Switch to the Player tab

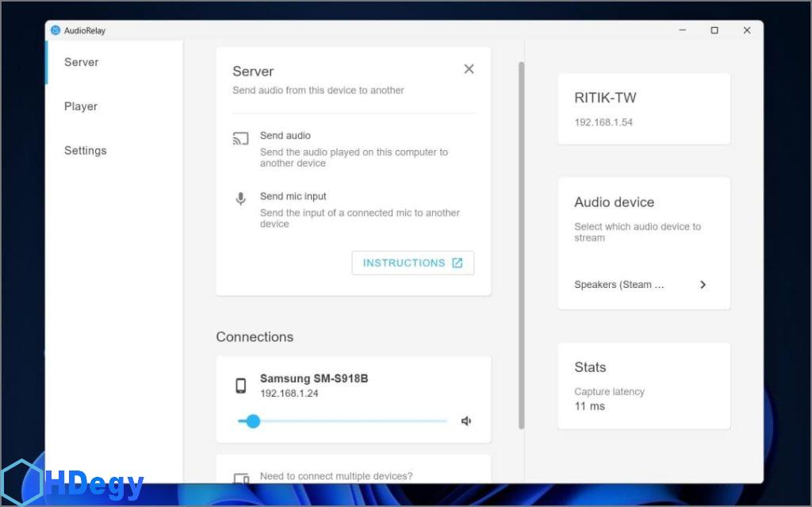click(x=81, y=106)
